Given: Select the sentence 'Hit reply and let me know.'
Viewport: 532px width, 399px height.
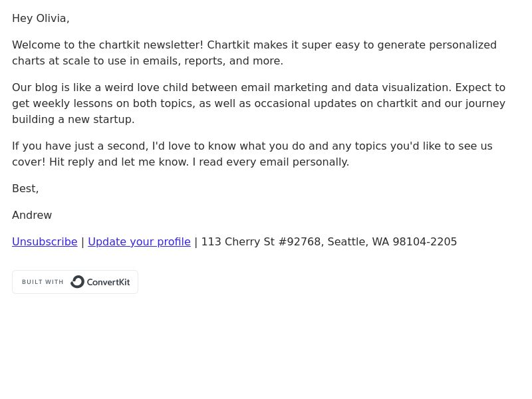Looking at the screenshot, I should [119, 162].
